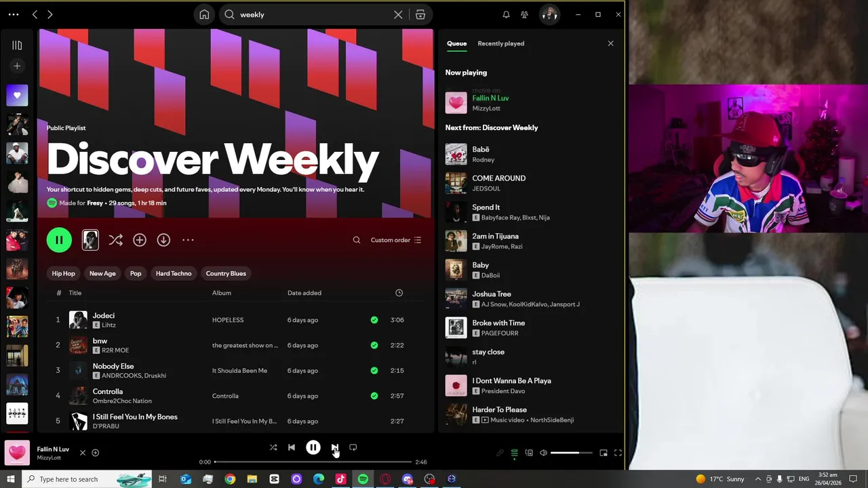The image size is (868, 488).
Task: Open the Ombre2Choc Nation artist link
Action: click(x=122, y=401)
